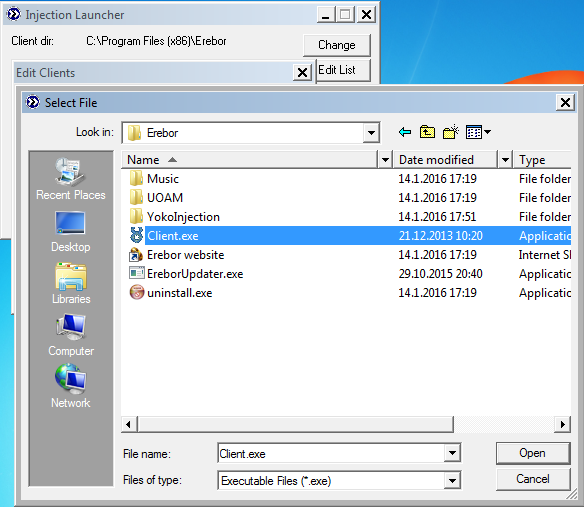Click Open to confirm file selection

pyautogui.click(x=533, y=453)
